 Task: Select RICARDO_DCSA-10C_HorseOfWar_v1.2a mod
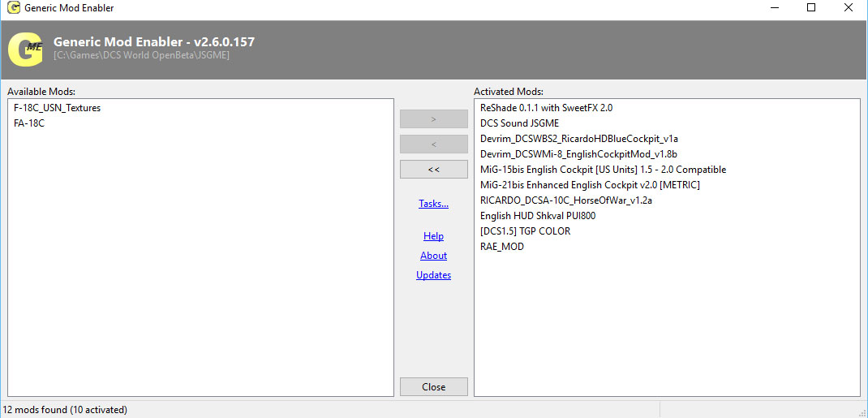coord(566,200)
